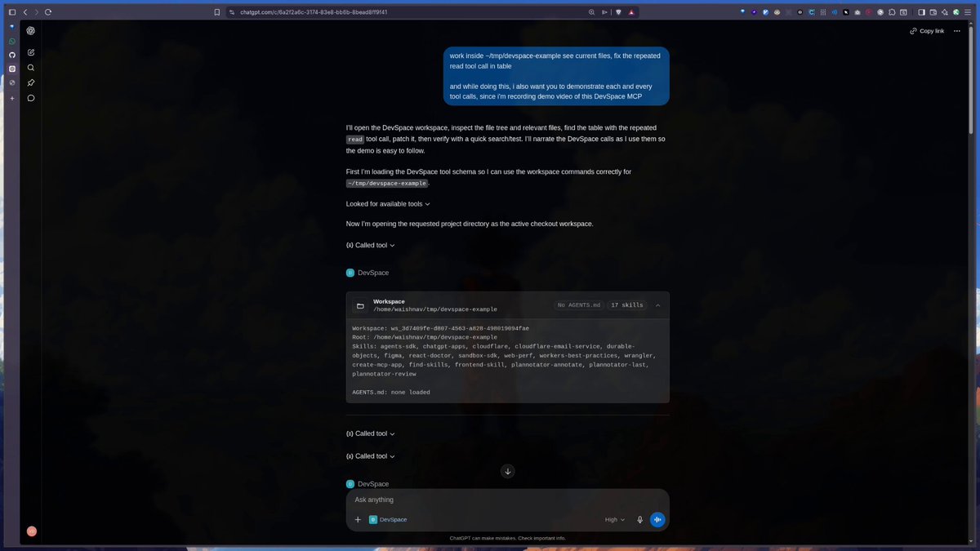Click the inline ~/tmp/devspace-example code chip
Viewport: 980px width, 551px height.
(x=388, y=184)
